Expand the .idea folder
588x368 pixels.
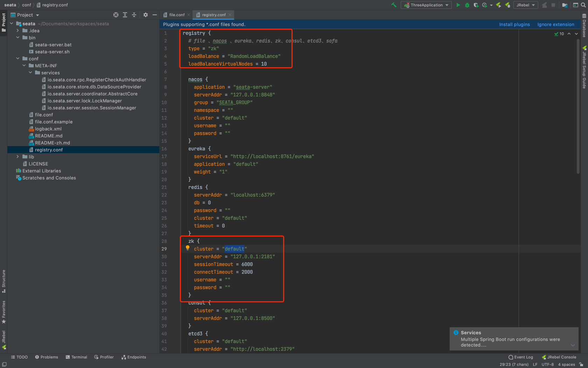pyautogui.click(x=18, y=30)
